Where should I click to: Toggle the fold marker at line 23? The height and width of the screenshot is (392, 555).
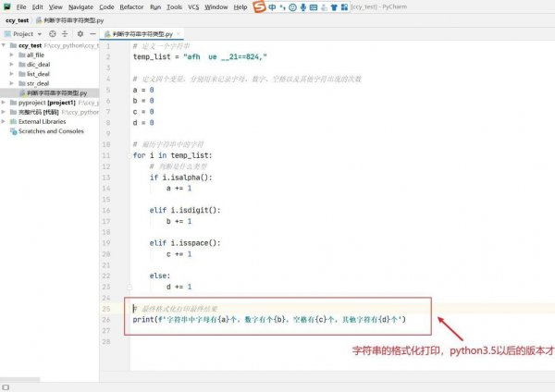(129, 287)
